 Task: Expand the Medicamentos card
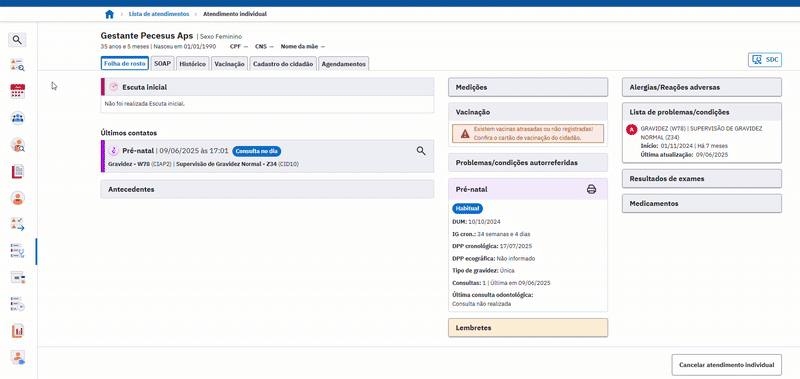coord(702,203)
